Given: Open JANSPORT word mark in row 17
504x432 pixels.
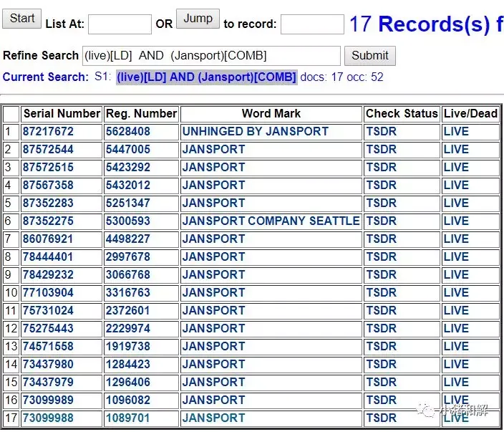Looking at the screenshot, I should pyautogui.click(x=214, y=418).
